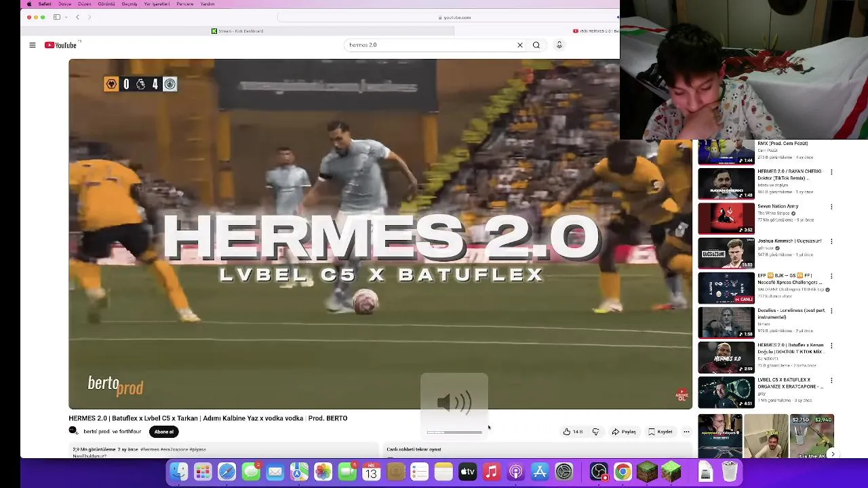Start voice search with microphone icon
Image resolution: width=868 pixels, height=488 pixels.
[559, 45]
